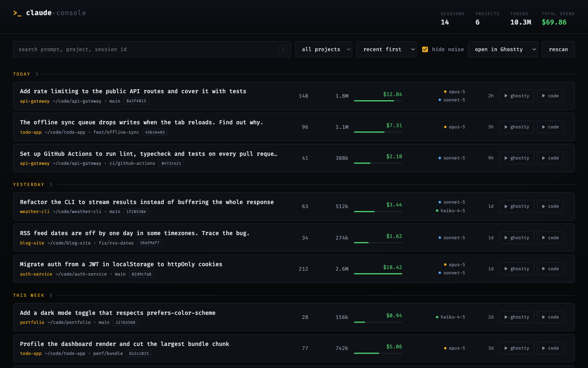Click commit hash 1f20538e badge

[x=136, y=212]
